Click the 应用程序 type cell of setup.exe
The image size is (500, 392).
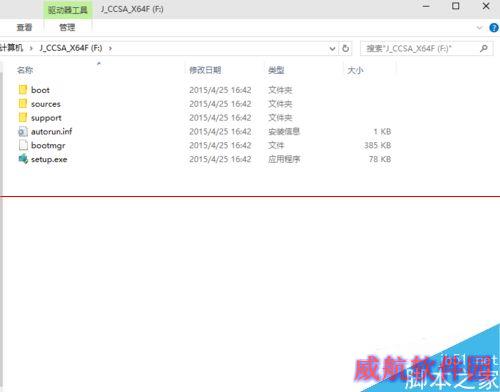284,159
